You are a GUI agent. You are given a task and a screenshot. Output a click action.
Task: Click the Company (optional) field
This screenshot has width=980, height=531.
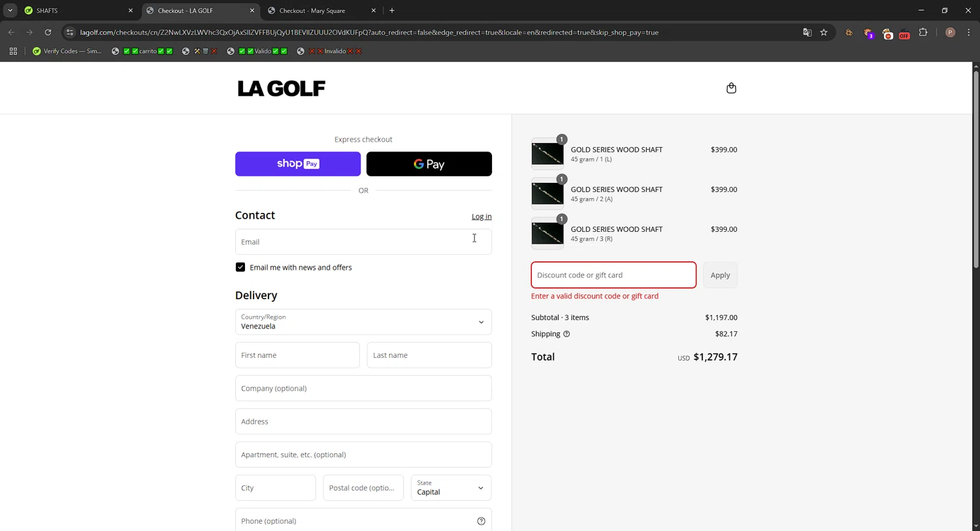363,389
